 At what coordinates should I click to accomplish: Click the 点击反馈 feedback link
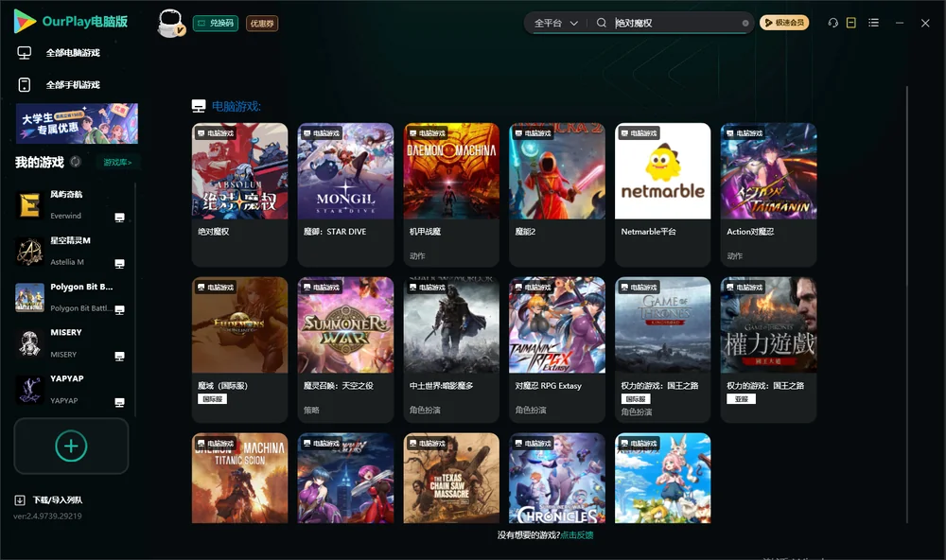577,534
